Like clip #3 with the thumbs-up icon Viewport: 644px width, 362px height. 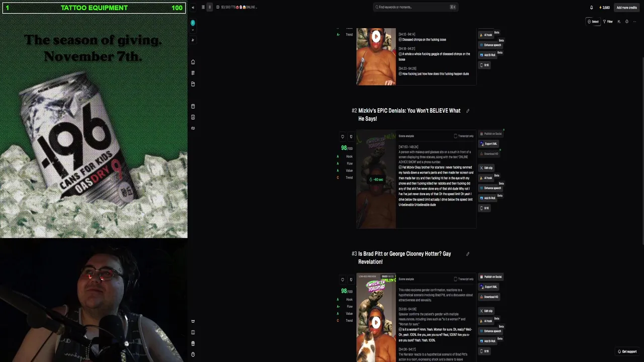343,280
